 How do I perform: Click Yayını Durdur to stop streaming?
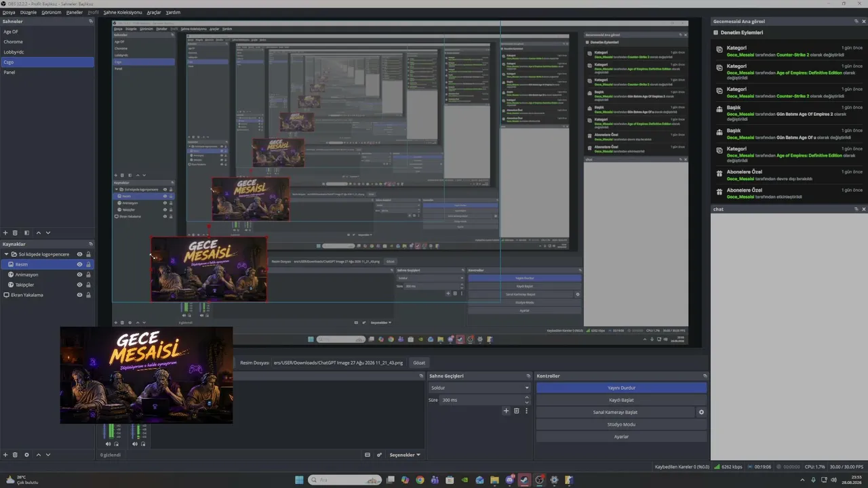click(x=621, y=388)
